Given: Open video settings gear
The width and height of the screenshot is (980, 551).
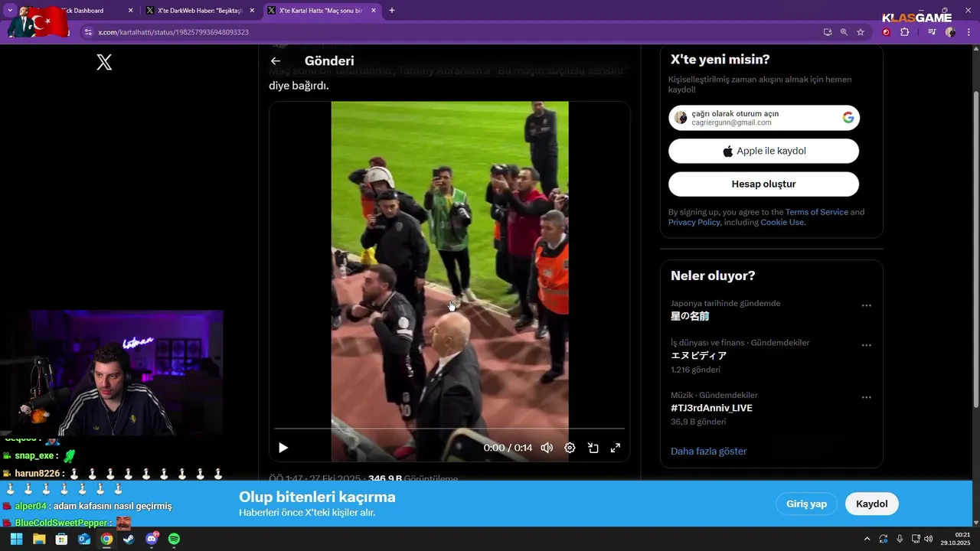Looking at the screenshot, I should point(570,448).
